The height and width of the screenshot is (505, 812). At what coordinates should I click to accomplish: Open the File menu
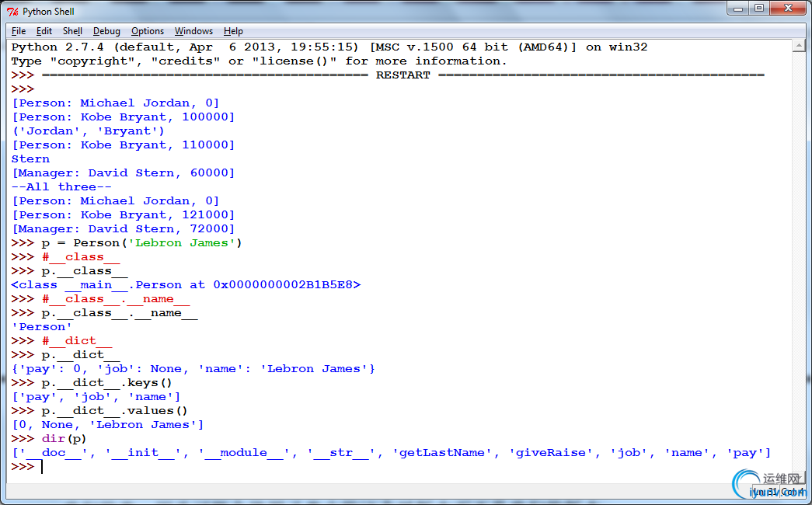coord(19,31)
